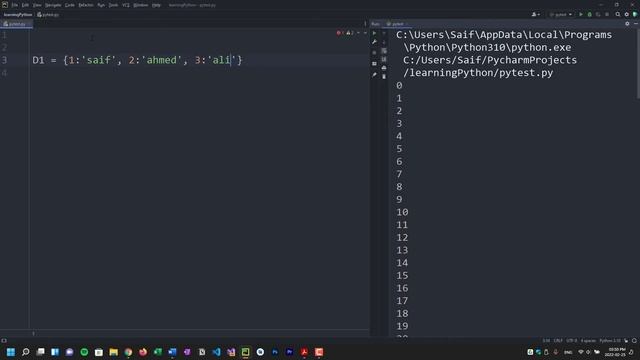Open Search Everywhere magnifier in PyCharm toolbar

618,14
